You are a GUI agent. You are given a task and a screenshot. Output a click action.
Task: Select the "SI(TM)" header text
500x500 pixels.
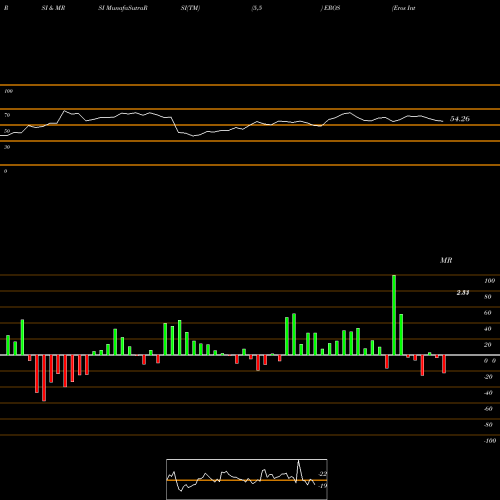190,8
